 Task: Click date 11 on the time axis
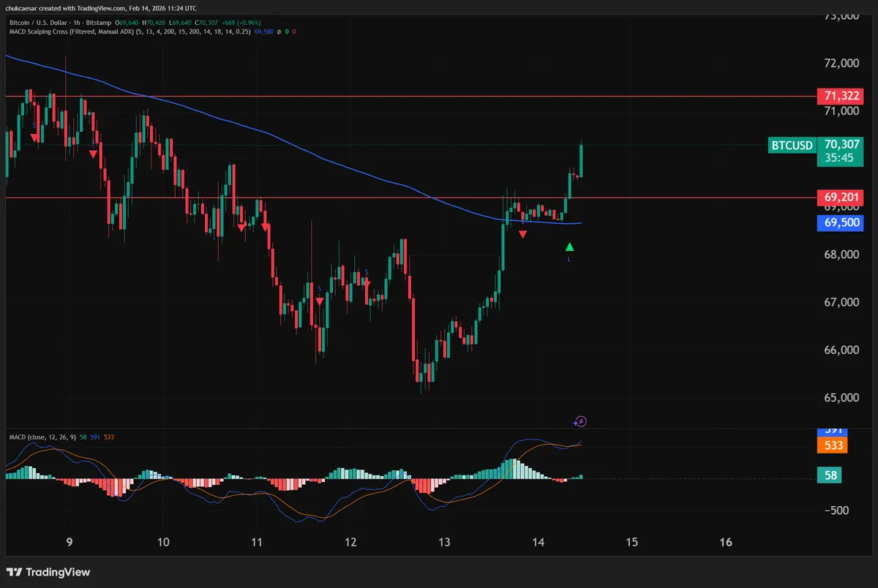tap(257, 543)
